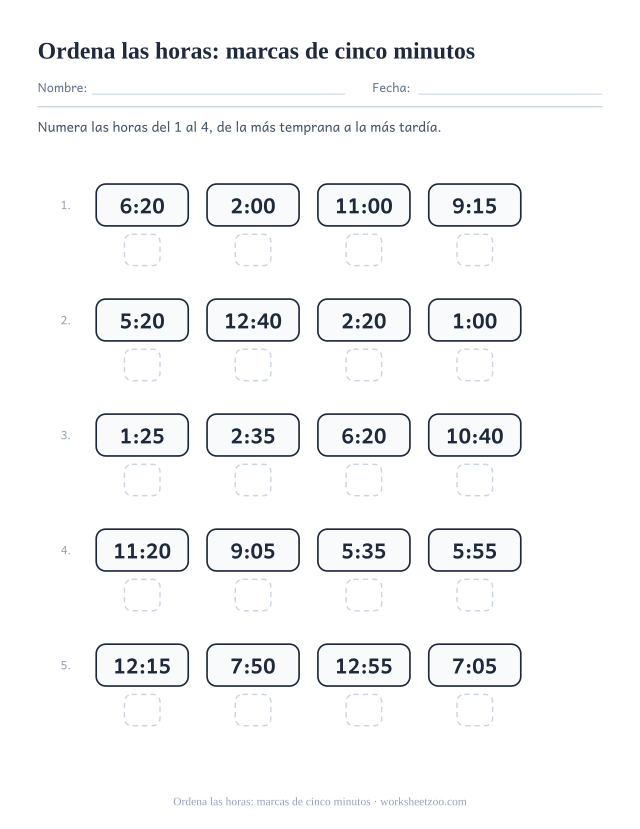Click the answer box under 11:00
The image size is (640, 829).
point(364,250)
